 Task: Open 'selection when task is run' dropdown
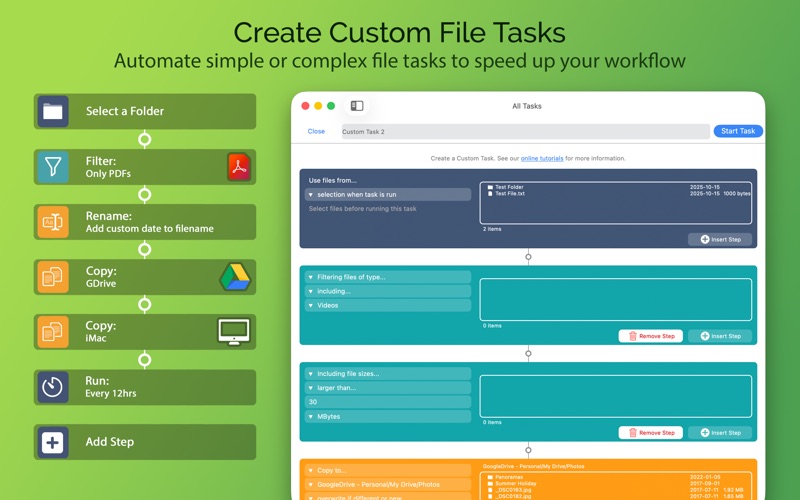[x=388, y=194]
